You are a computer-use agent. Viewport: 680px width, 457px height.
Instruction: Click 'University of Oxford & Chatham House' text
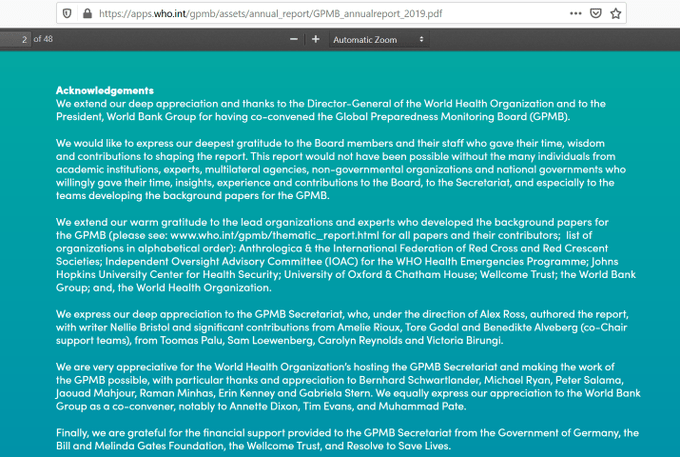(x=379, y=274)
